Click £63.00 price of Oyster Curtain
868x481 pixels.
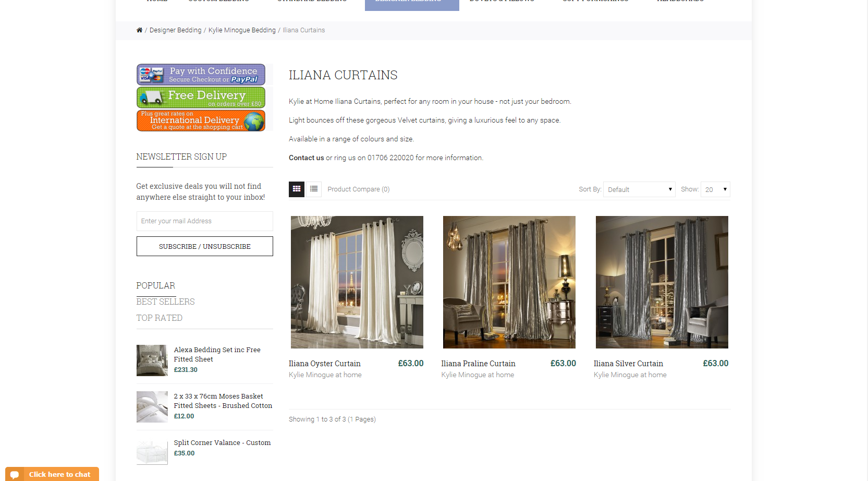(411, 364)
